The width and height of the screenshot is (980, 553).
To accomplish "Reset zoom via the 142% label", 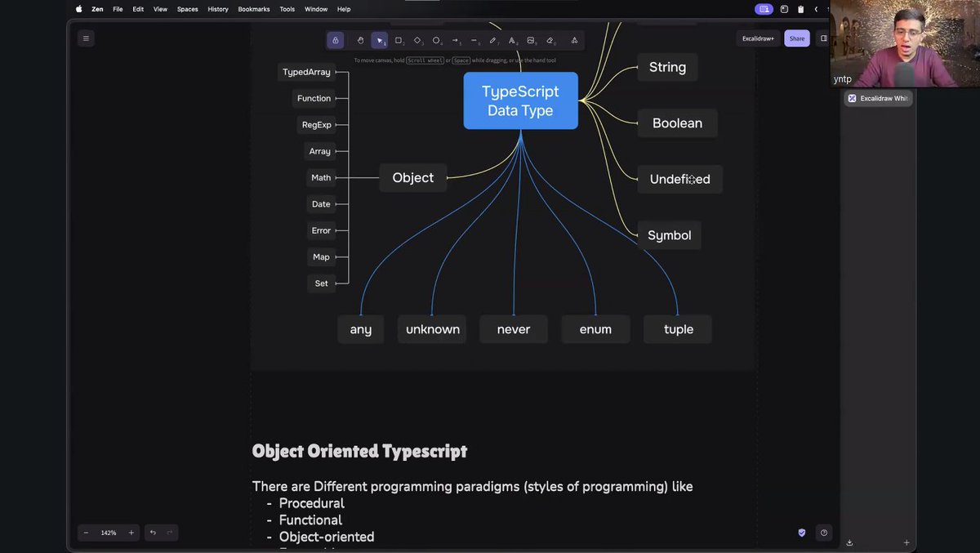I will 109,533.
